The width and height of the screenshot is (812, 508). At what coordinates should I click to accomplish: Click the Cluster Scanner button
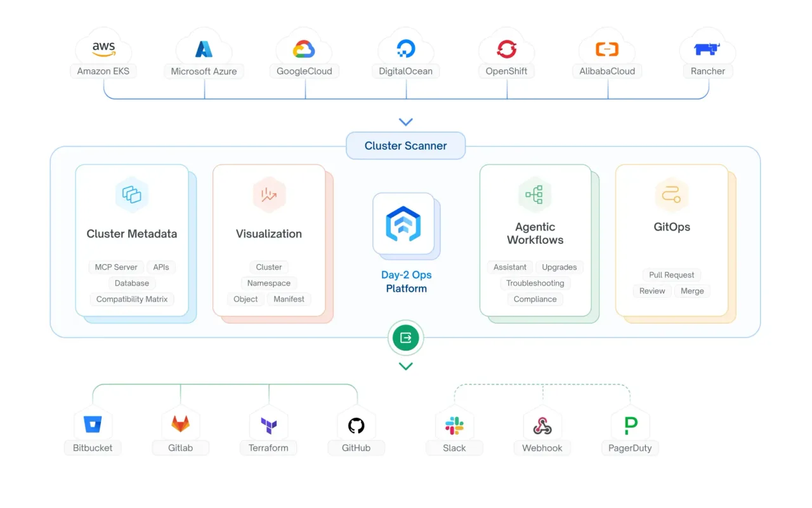(405, 145)
